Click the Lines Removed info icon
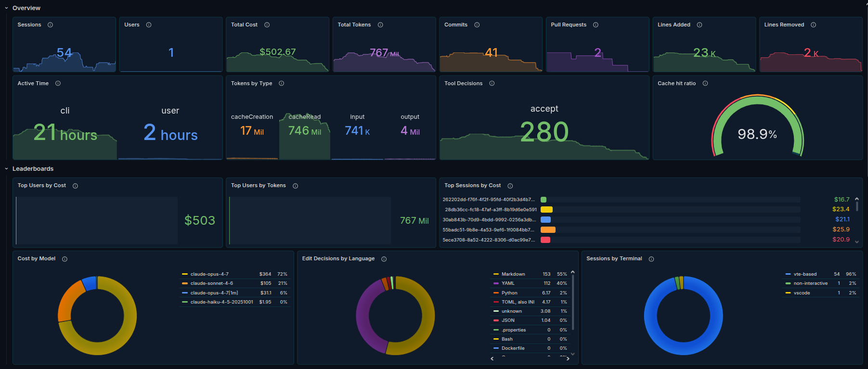This screenshot has height=369, width=868. tap(813, 25)
